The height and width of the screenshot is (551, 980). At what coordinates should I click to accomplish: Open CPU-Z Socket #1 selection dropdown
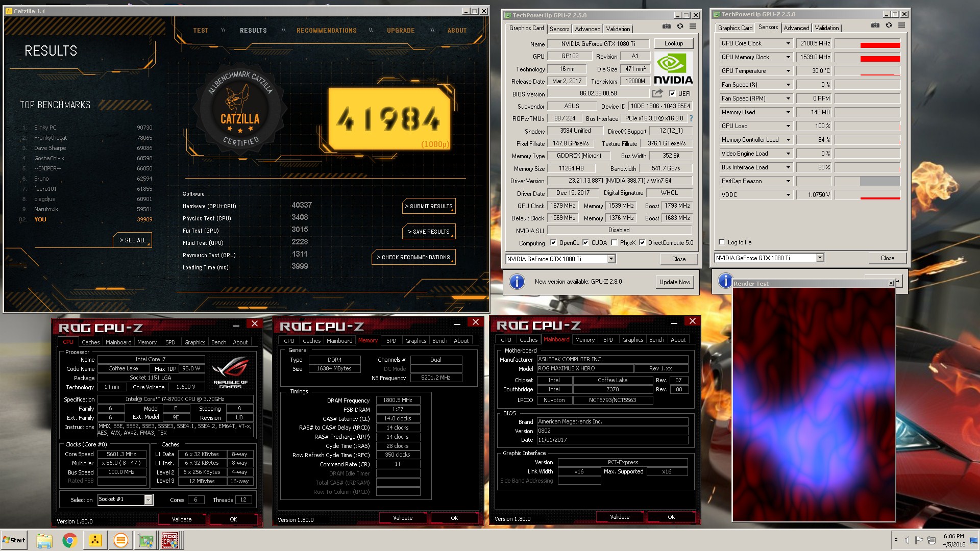pyautogui.click(x=148, y=499)
